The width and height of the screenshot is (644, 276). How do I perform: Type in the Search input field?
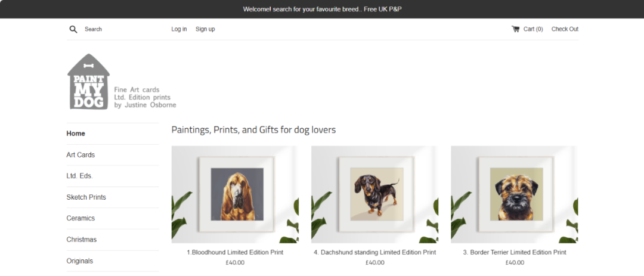(119, 29)
